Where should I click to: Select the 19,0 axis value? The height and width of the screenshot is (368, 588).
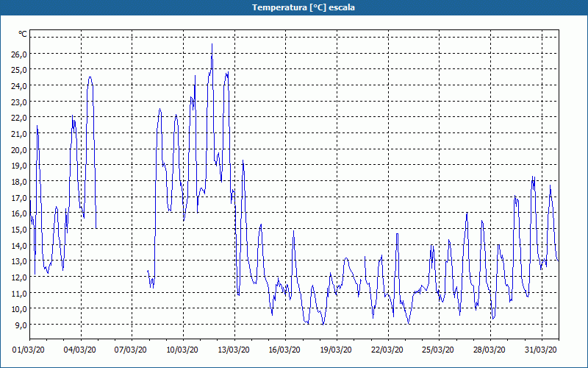[19, 165]
